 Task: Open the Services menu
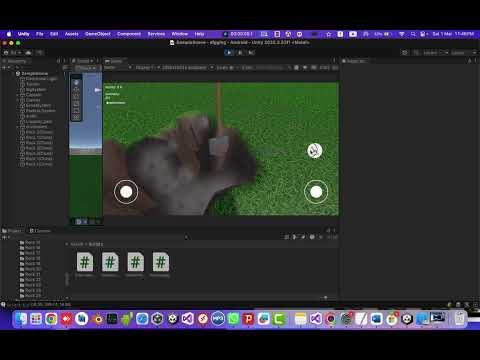(156, 34)
